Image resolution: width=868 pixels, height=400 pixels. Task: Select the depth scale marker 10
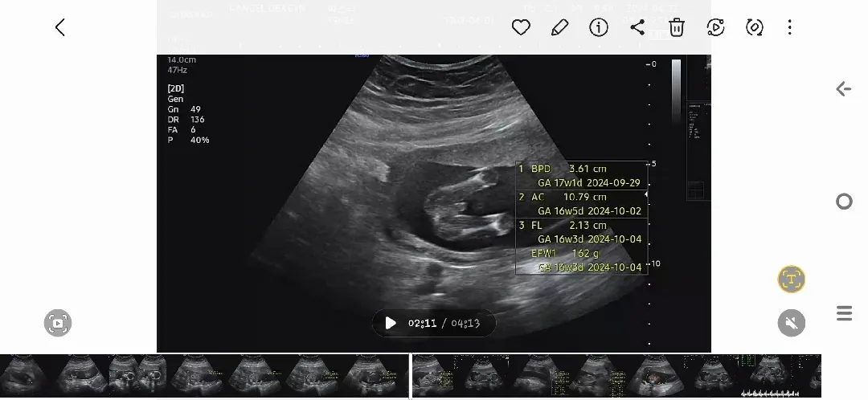tap(656, 263)
